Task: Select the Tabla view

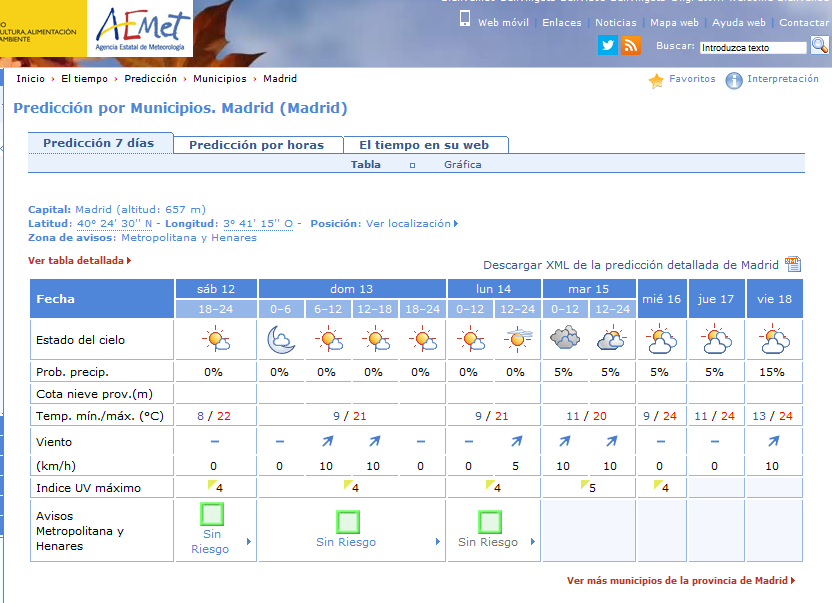Action: tap(366, 165)
